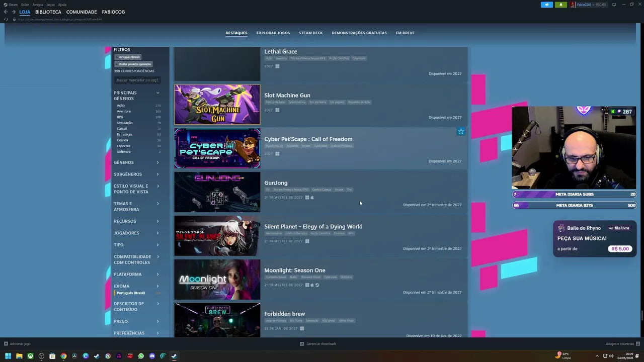Click the Steam store URL address bar
Viewport: 644px width, 362px height.
click(x=59, y=19)
